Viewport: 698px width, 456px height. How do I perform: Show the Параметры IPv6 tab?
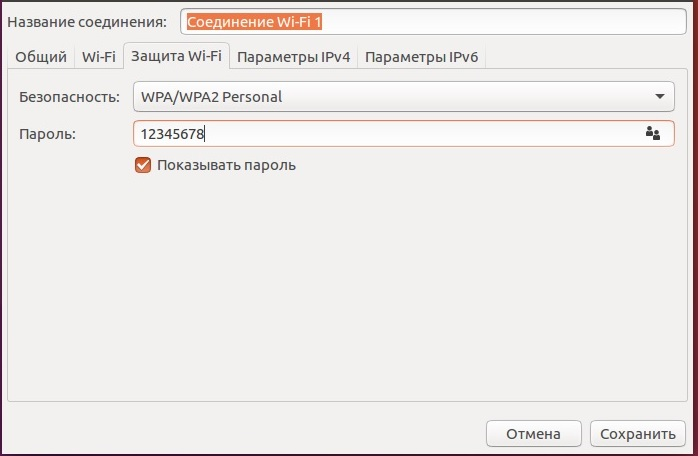[423, 57]
